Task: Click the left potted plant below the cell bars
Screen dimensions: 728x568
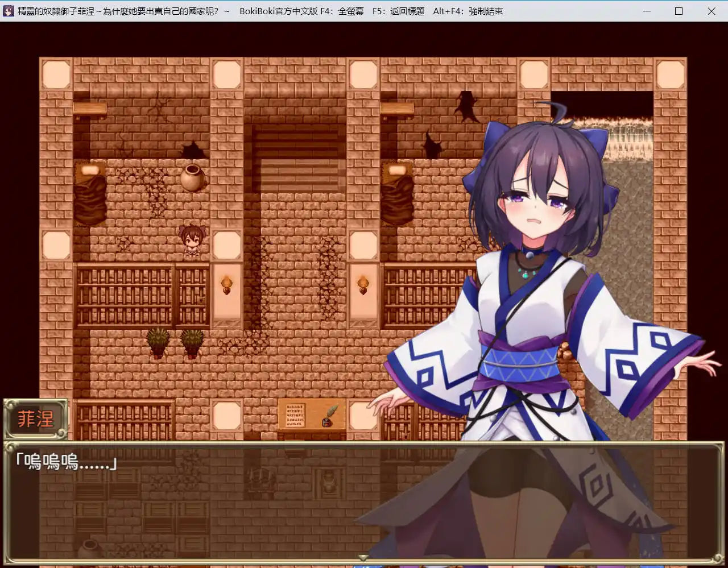Action: click(x=158, y=343)
